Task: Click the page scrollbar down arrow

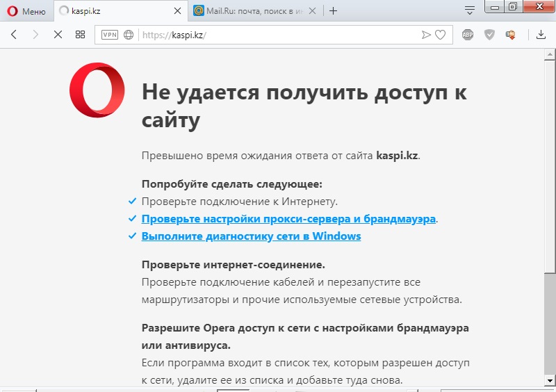Action: tap(550, 381)
